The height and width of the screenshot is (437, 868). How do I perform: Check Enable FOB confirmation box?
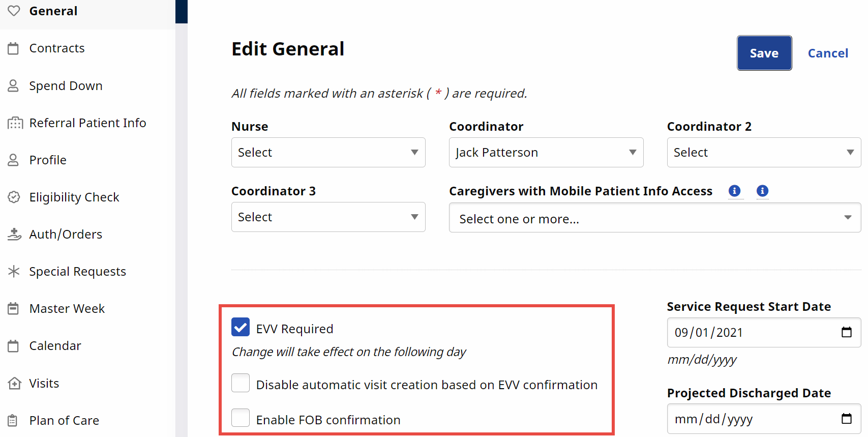point(241,418)
